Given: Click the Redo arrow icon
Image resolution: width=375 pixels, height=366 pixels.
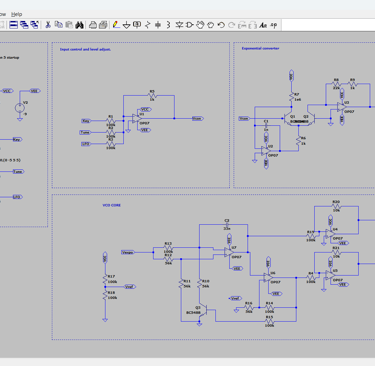Looking at the screenshot, I should point(231,25).
